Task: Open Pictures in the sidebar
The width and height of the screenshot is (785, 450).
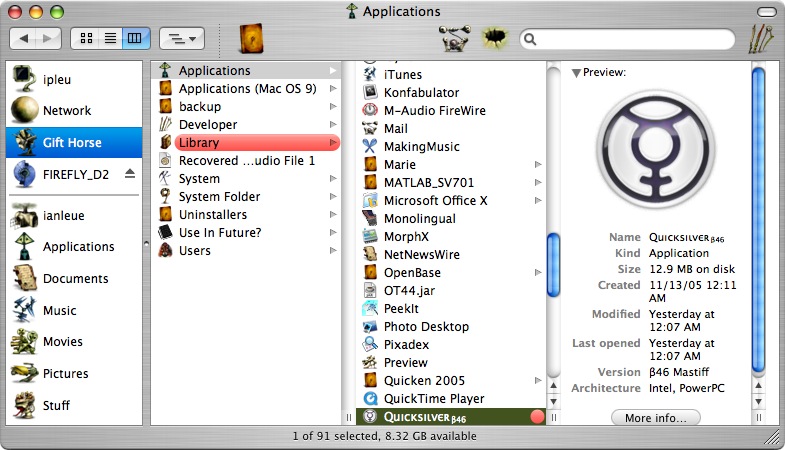Action: (x=74, y=373)
